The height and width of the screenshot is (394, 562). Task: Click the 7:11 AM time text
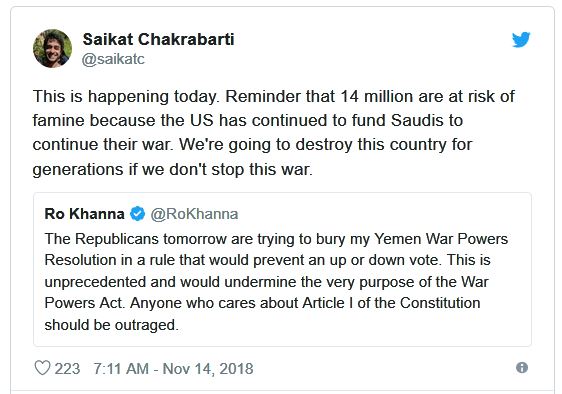pos(121,369)
